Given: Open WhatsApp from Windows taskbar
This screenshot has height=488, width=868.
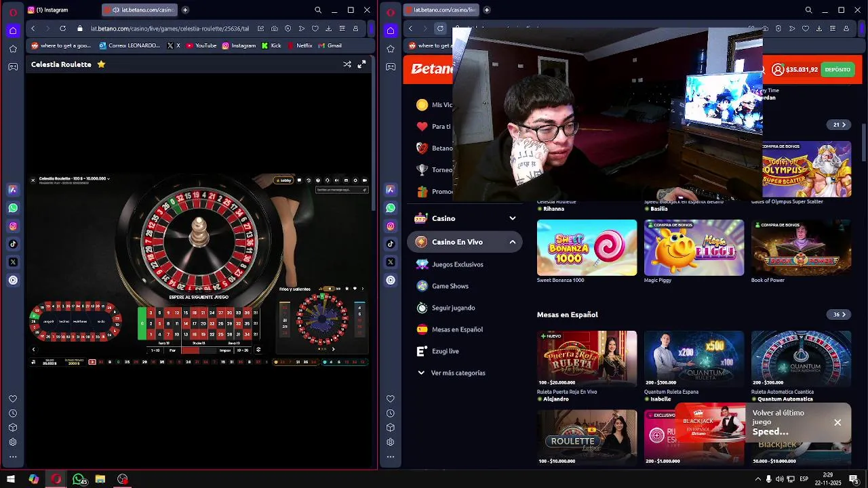Looking at the screenshot, I should point(79,479).
